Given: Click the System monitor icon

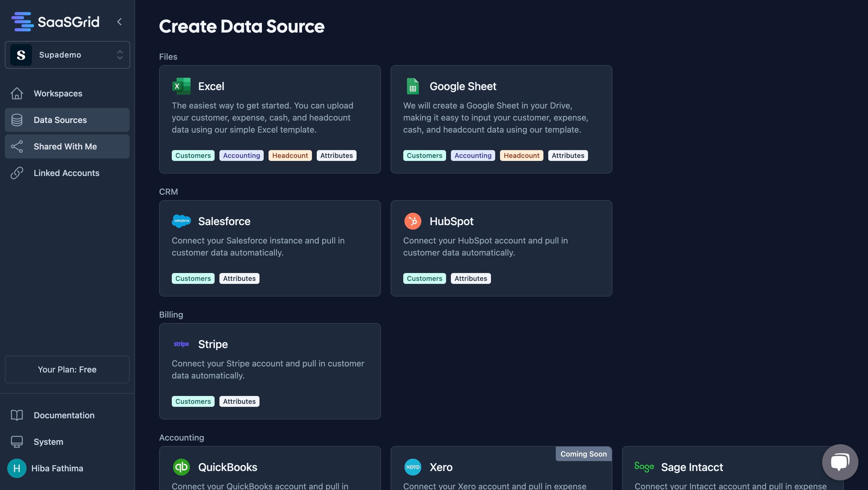Looking at the screenshot, I should pyautogui.click(x=17, y=442).
